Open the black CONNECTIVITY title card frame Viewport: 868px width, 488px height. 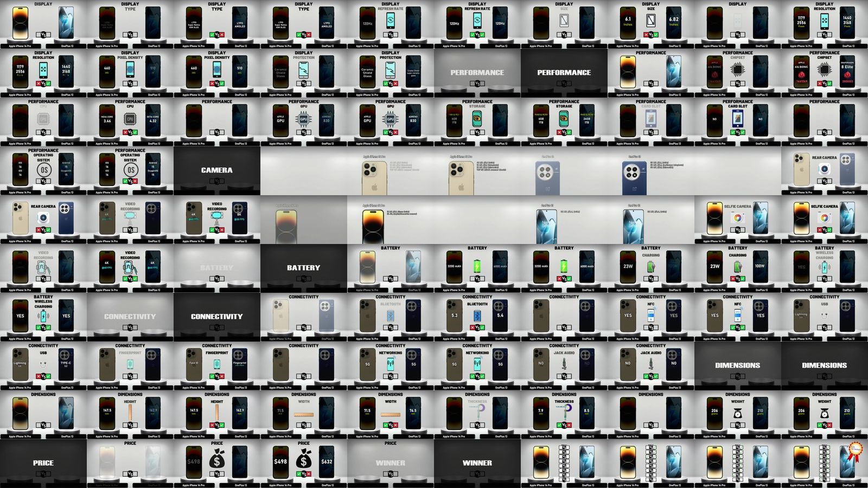tap(217, 317)
